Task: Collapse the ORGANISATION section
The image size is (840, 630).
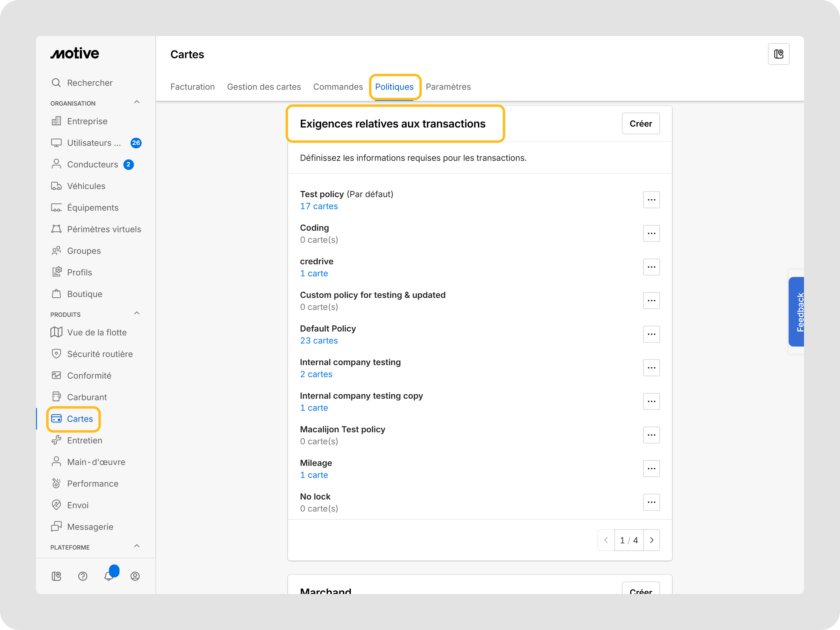Action: 137,103
